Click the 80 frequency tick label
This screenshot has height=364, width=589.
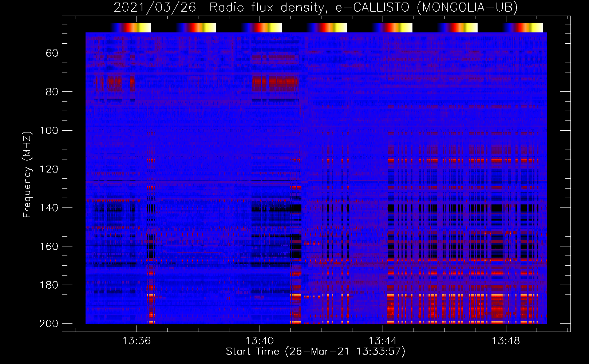tap(52, 92)
